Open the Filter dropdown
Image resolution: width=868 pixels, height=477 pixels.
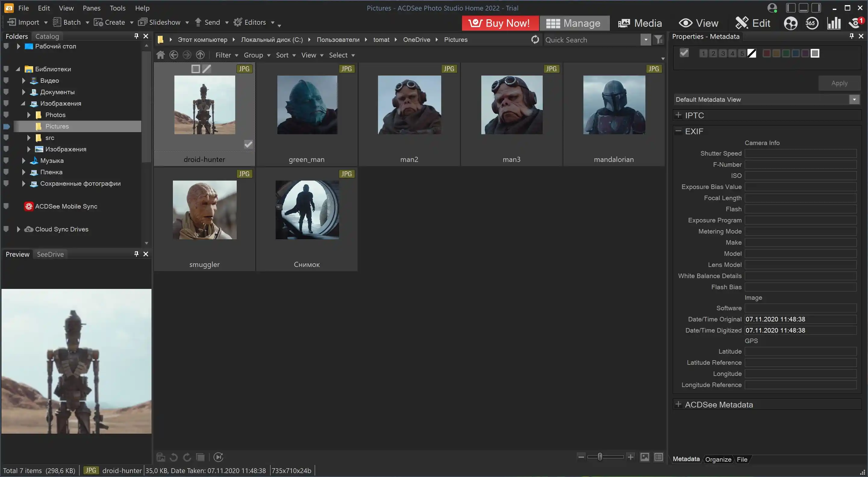226,55
